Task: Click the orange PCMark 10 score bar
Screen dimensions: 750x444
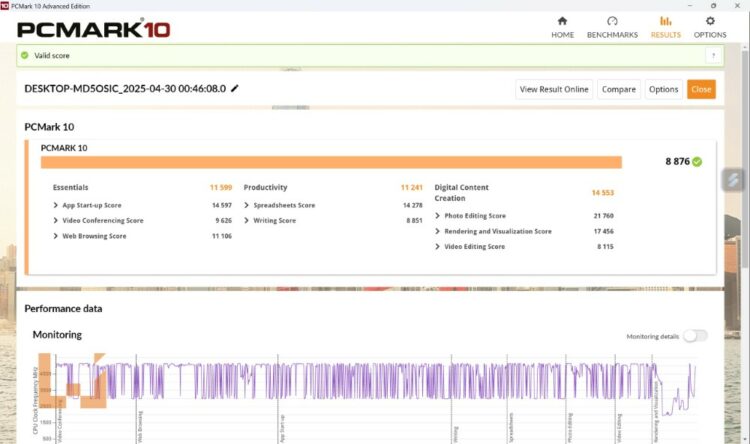Action: [330, 162]
